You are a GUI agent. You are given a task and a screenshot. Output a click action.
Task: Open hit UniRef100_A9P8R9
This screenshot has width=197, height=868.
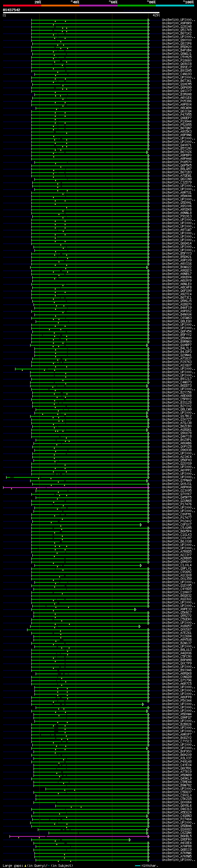point(177,23)
